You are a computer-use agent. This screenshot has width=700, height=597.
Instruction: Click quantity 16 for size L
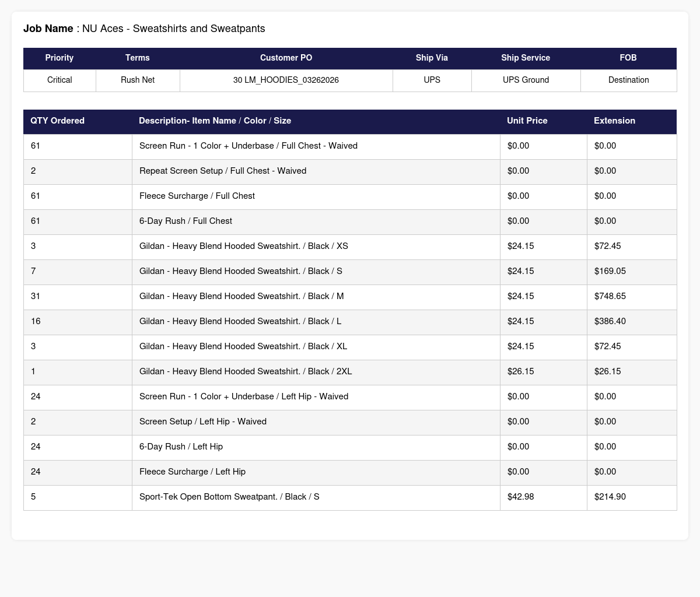point(36,321)
